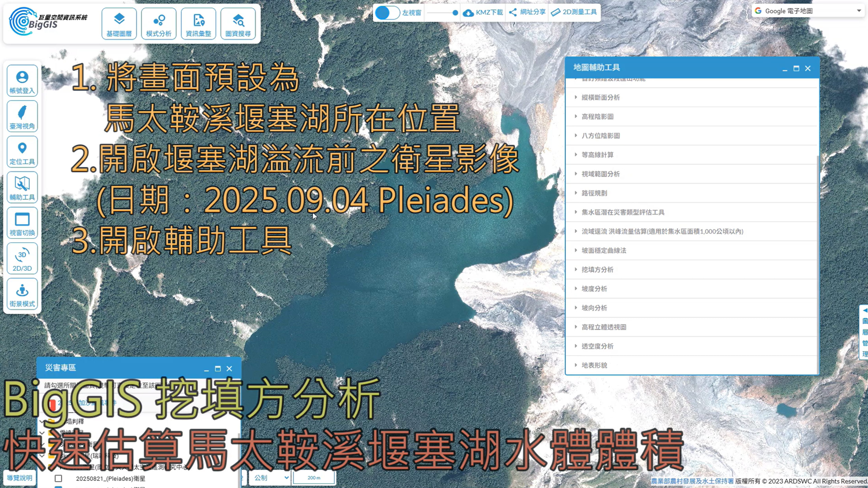This screenshot has height=488, width=868.
Task: Check the 20250821_(Pleiades)衛星 layer checkbox
Action: pyautogui.click(x=58, y=479)
